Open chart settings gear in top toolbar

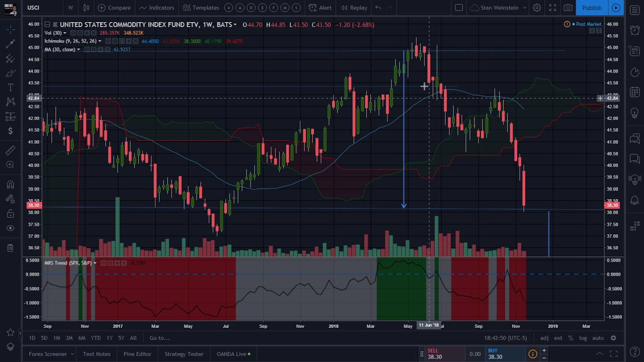pos(537,8)
